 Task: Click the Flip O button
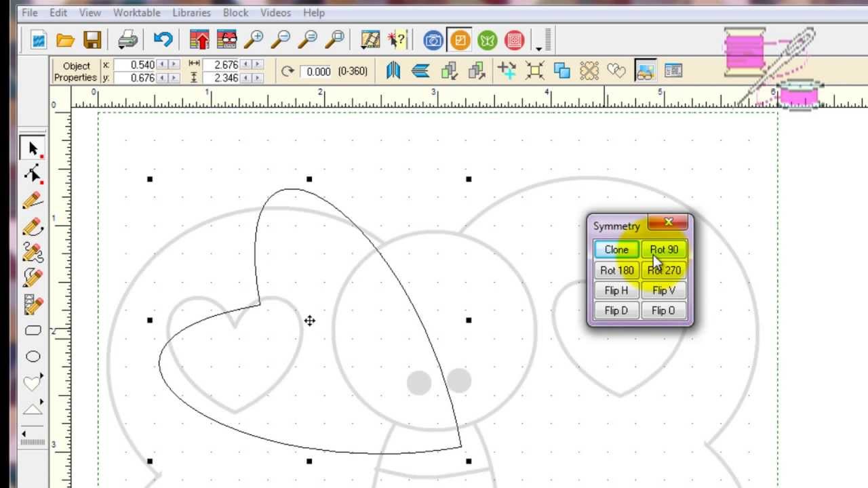663,310
